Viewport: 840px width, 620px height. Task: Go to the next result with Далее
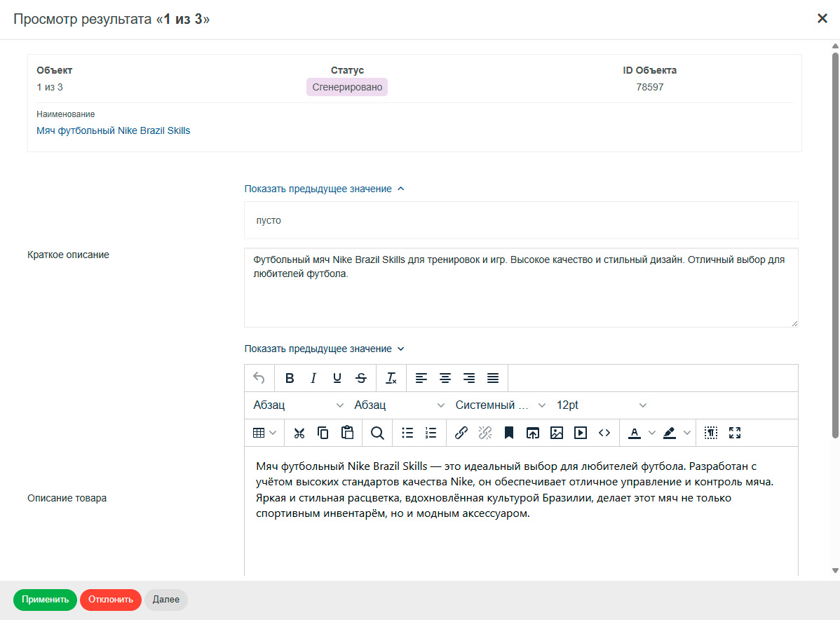pyautogui.click(x=166, y=599)
